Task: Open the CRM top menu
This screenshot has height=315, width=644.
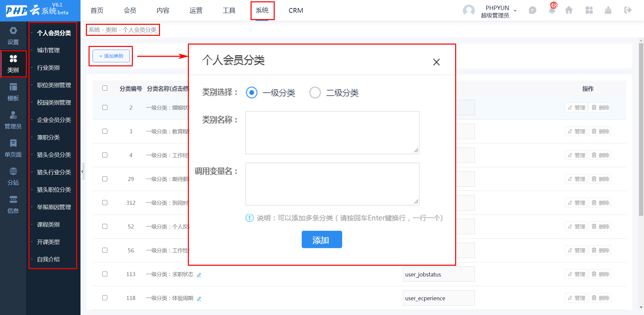Action: 296,10
